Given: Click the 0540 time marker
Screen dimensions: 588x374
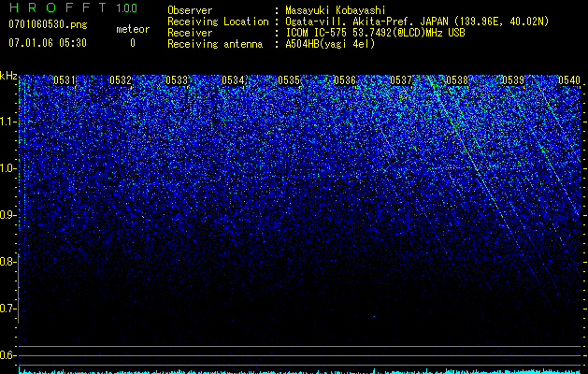Looking at the screenshot, I should [569, 80].
